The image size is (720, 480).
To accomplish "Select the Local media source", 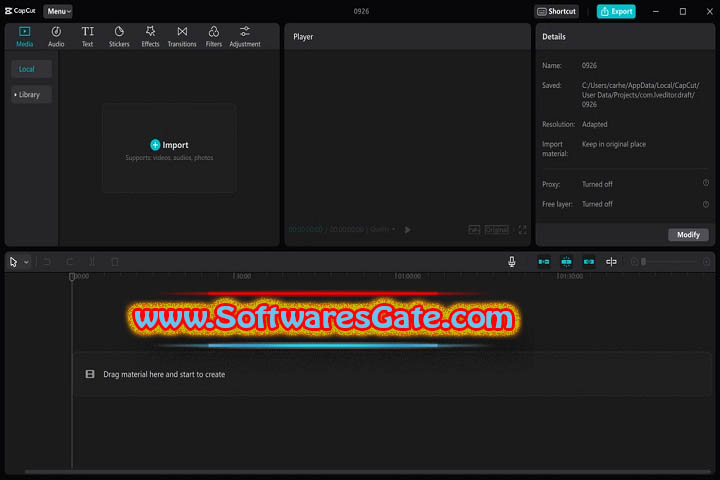I will click(31, 69).
